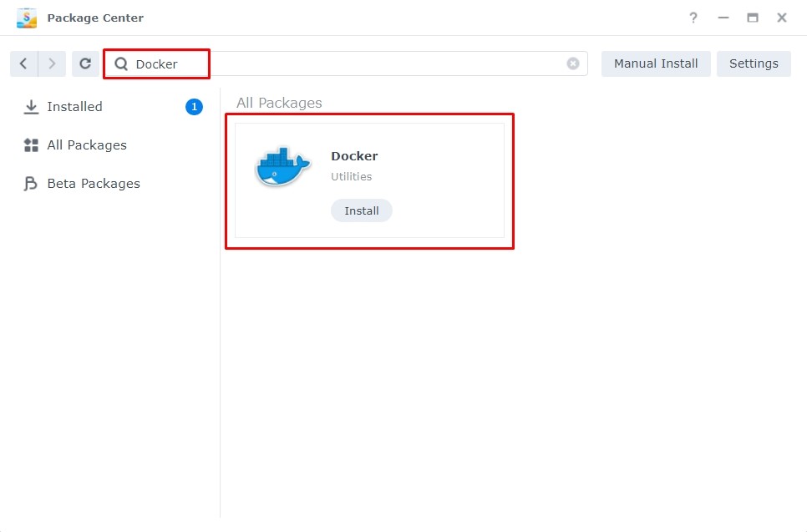
Task: Maximize the Package Center window
Action: (753, 18)
